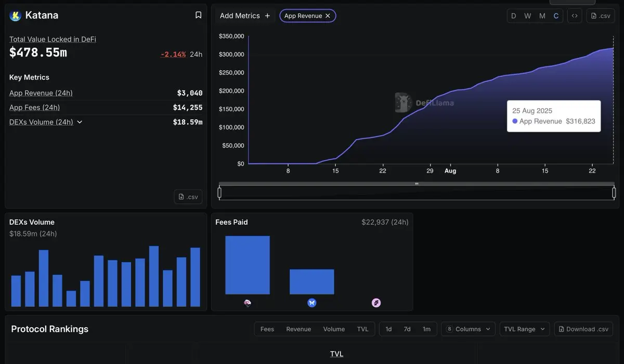The height and width of the screenshot is (364, 624).
Task: Click the Add Metrics label
Action: point(240,16)
